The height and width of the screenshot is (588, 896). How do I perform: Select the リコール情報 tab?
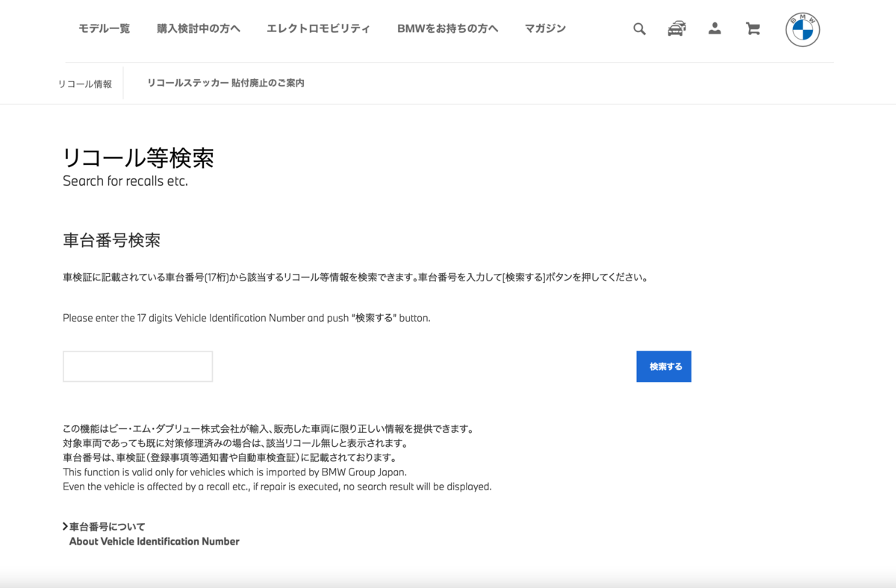[x=85, y=84]
